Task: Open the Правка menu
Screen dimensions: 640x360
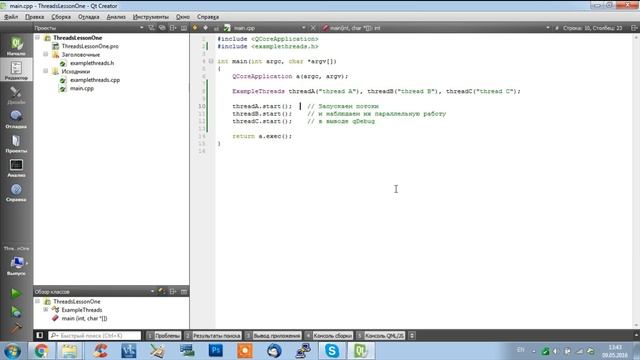Action: (34, 17)
